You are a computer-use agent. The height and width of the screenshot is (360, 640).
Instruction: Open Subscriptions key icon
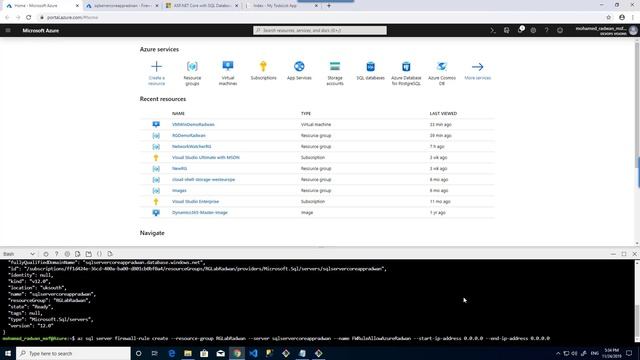263,66
